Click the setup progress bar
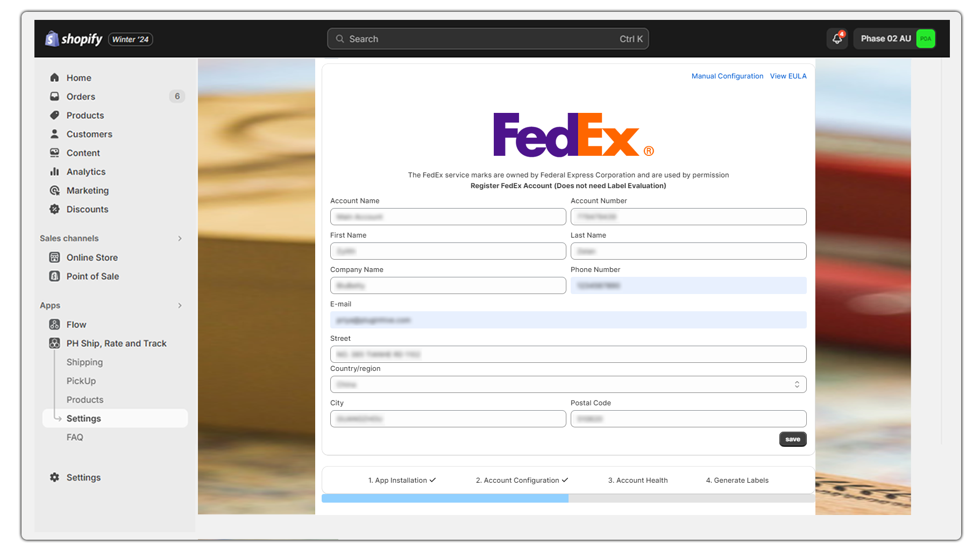Image resolution: width=980 pixels, height=551 pixels. [568, 498]
